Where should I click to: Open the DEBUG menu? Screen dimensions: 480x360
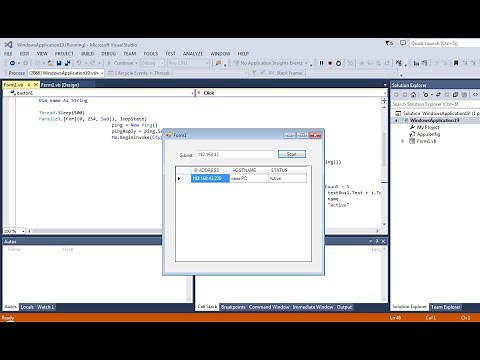109,54
